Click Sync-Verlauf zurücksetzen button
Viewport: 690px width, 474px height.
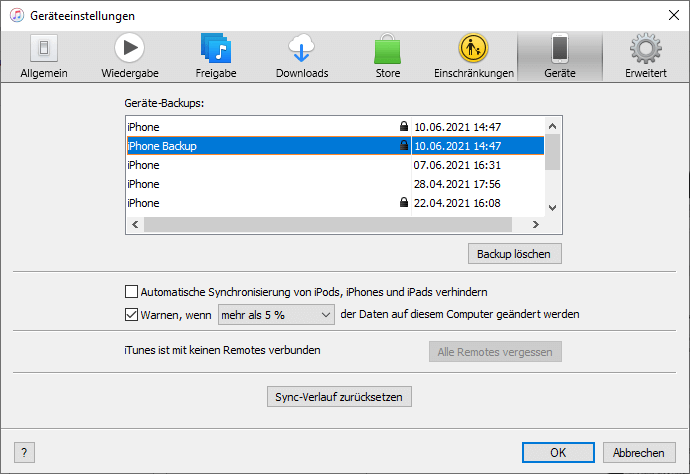point(339,397)
